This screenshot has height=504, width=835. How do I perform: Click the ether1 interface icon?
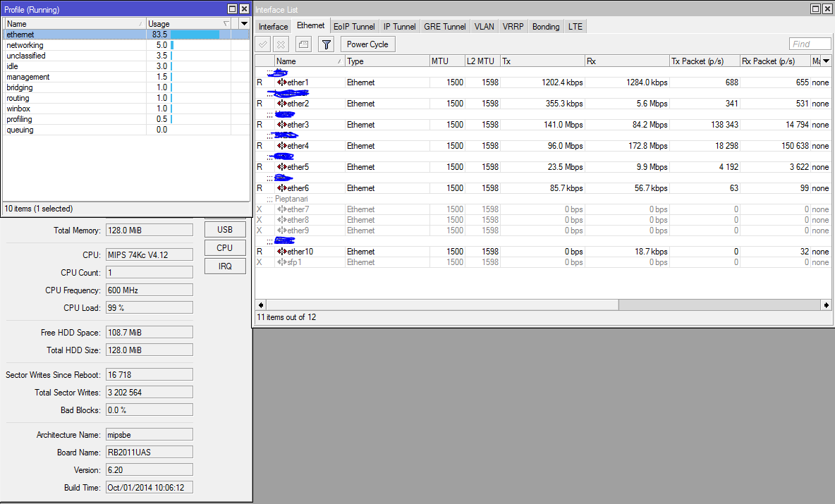coord(282,82)
